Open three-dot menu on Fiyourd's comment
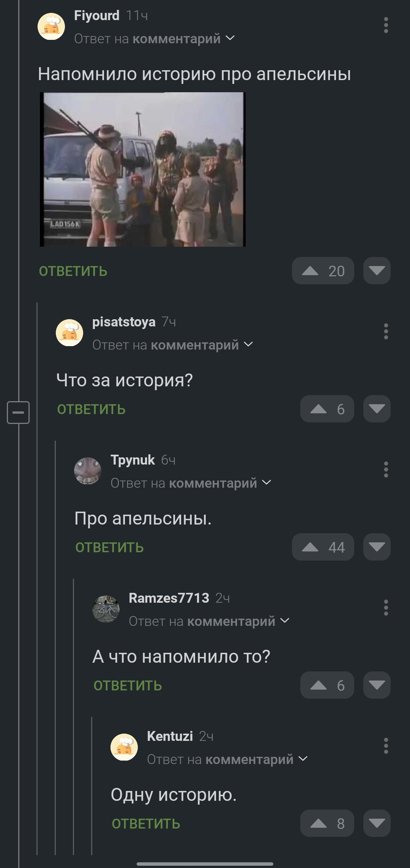Image resolution: width=410 pixels, height=868 pixels. [x=386, y=25]
